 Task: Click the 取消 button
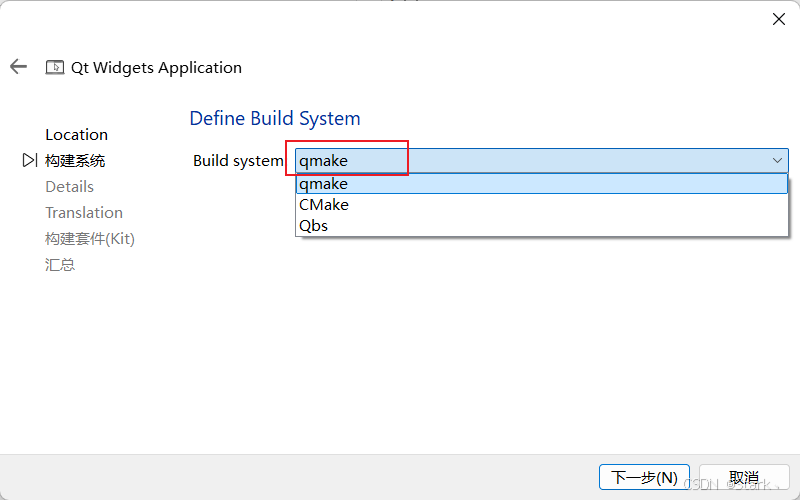744,478
